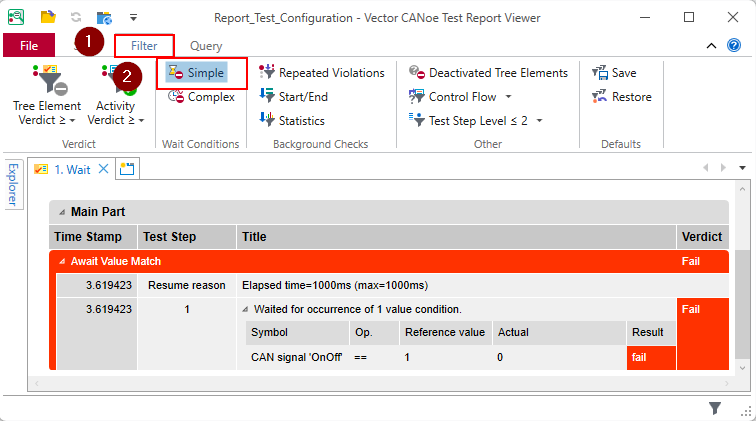Collapse the Await Value Match section

62,262
